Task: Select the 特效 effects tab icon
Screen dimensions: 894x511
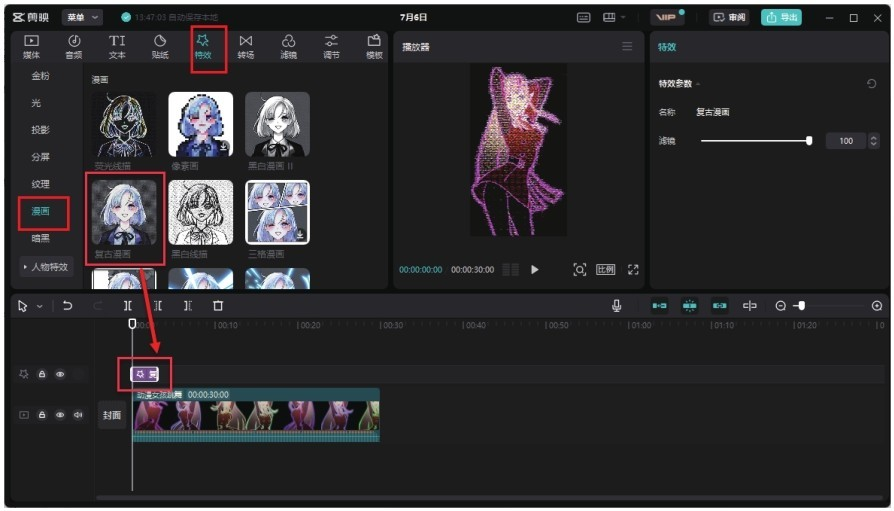Action: click(x=203, y=47)
